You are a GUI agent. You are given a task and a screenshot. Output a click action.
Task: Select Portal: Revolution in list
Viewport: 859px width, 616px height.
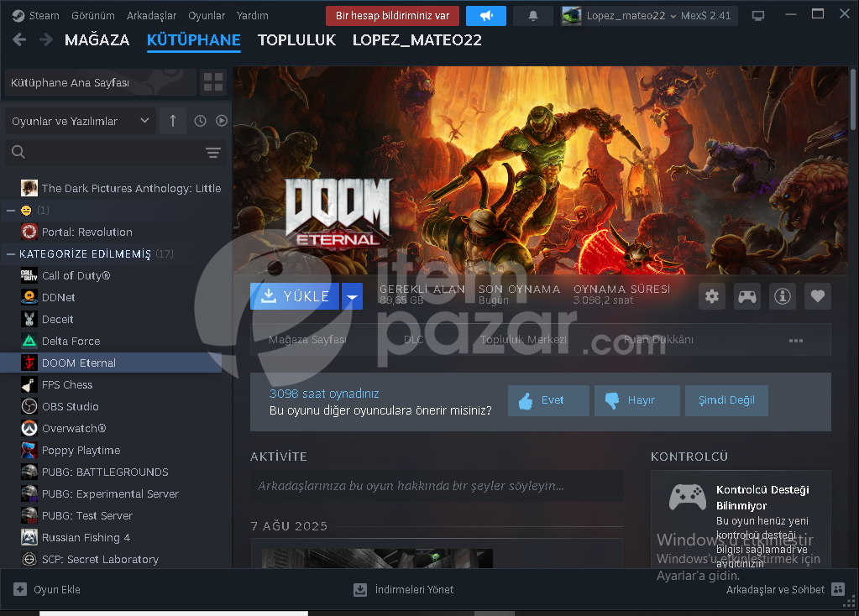pyautogui.click(x=111, y=232)
